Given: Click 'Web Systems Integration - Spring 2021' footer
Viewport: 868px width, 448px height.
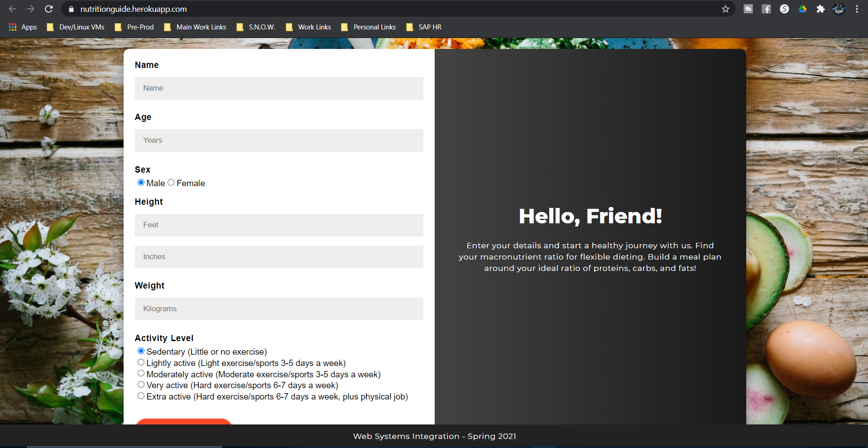Looking at the screenshot, I should (434, 436).
